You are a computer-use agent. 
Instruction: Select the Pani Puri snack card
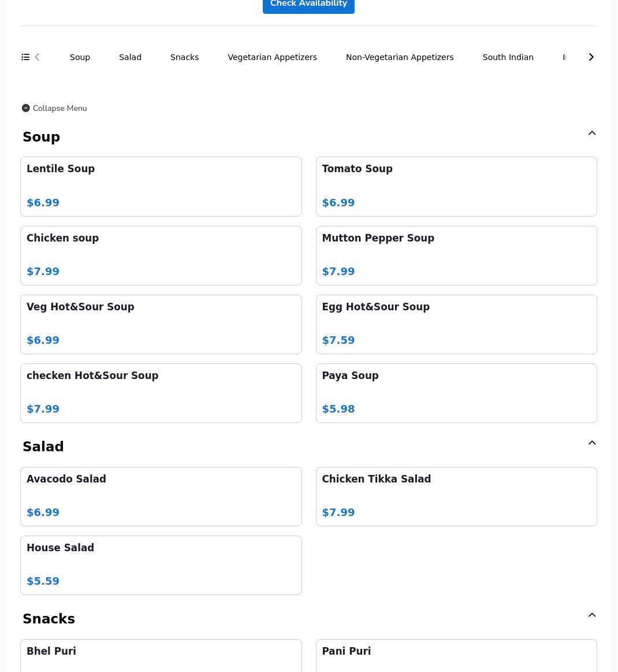pyautogui.click(x=456, y=656)
